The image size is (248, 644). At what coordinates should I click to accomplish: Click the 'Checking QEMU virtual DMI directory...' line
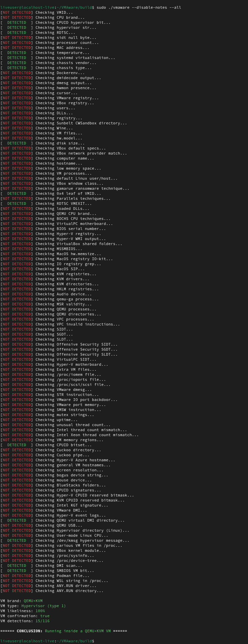point(80,520)
